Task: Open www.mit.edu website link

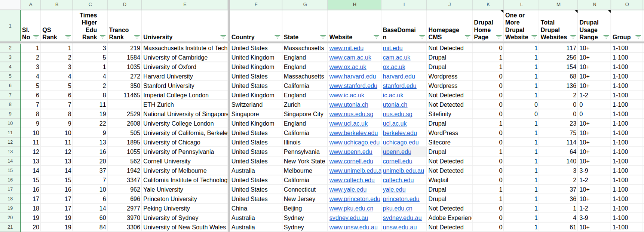Action: click(x=346, y=48)
